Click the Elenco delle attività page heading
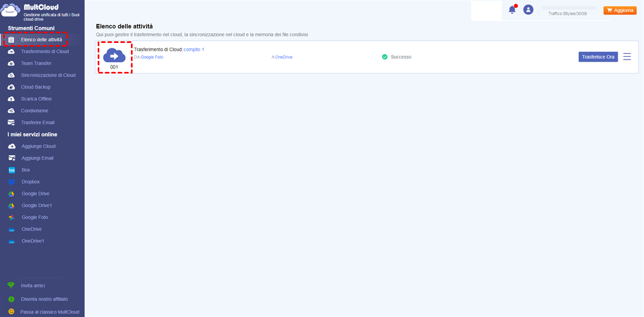Screen dimensions: 644x317 [125, 26]
